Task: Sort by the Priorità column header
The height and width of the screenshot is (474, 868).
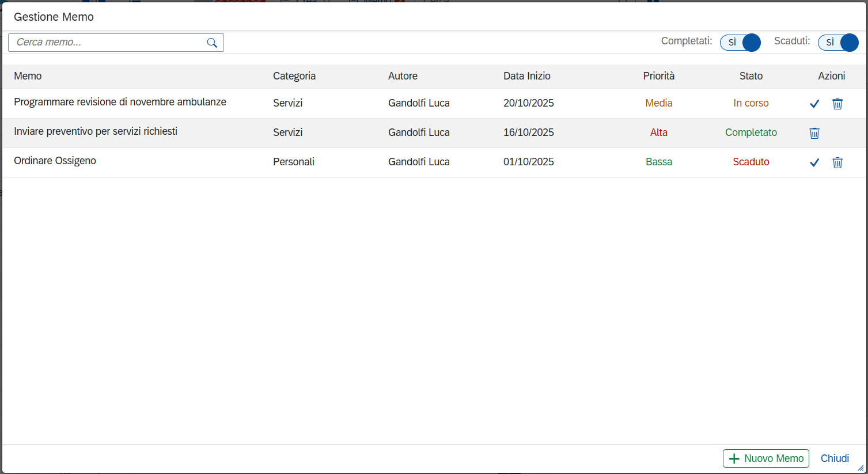Action: pos(658,76)
